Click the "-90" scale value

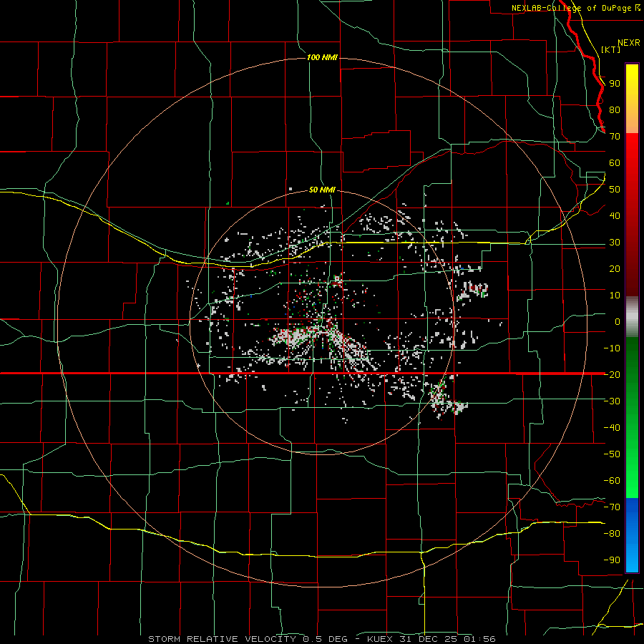click(x=612, y=560)
